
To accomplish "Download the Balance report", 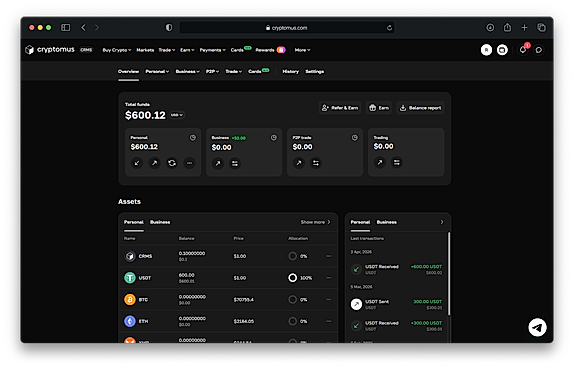I will click(x=420, y=108).
